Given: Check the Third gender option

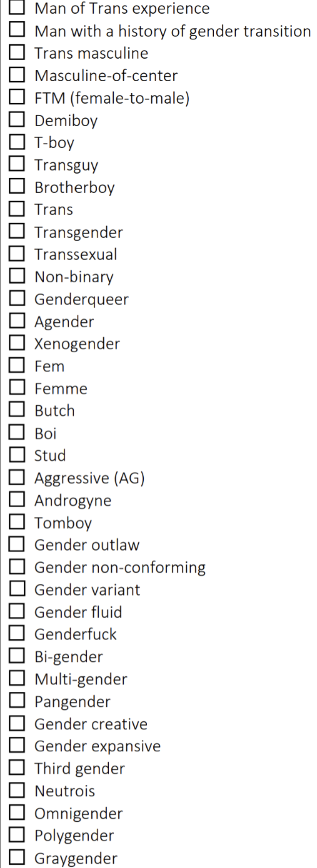Looking at the screenshot, I should click(17, 769).
